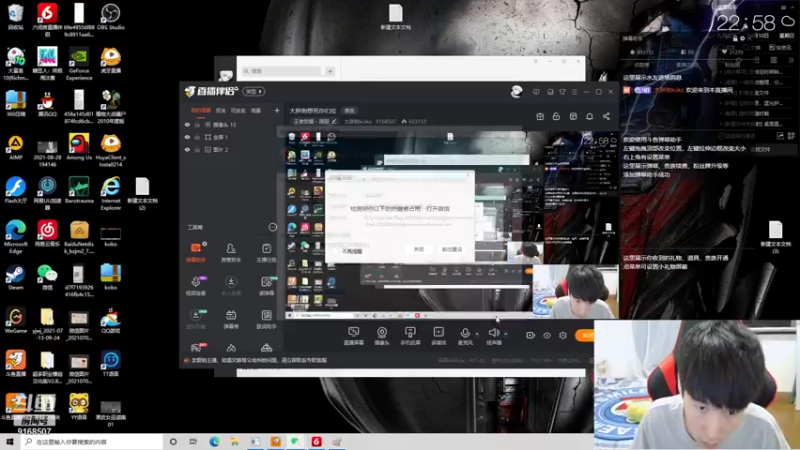The height and width of the screenshot is (450, 800).
Task: Toggle preview visibility eye in bottom toolbar
Action: [x=546, y=335]
